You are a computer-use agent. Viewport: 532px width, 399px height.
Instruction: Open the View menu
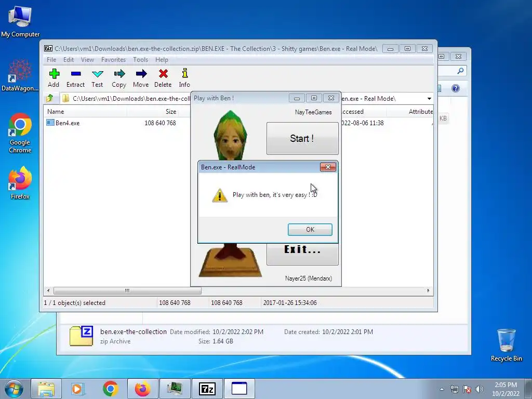click(x=87, y=60)
